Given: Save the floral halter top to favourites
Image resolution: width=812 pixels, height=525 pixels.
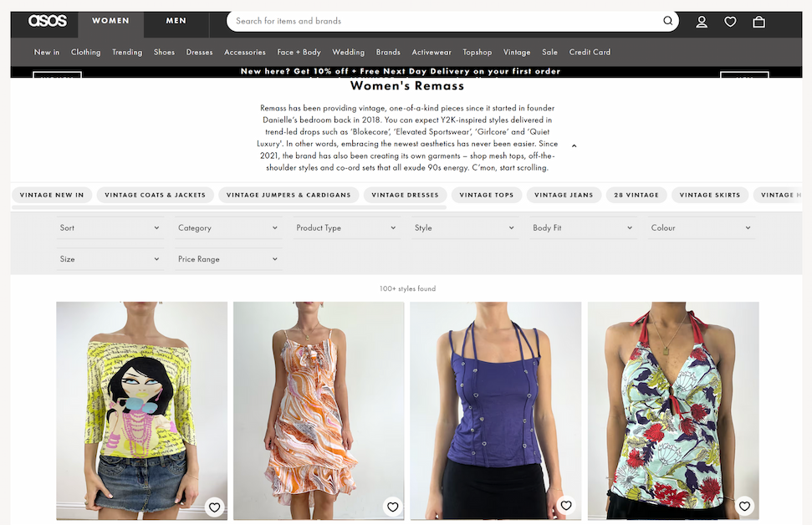Looking at the screenshot, I should click(744, 506).
